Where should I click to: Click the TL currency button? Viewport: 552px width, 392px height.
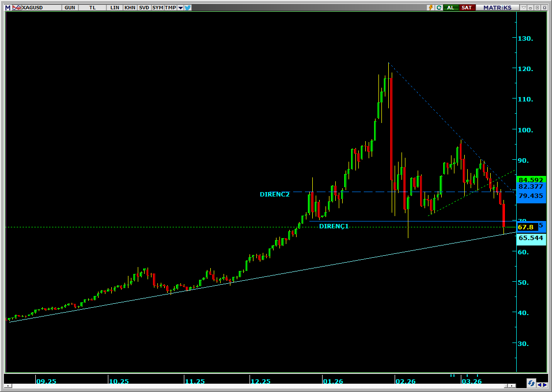pos(92,7)
